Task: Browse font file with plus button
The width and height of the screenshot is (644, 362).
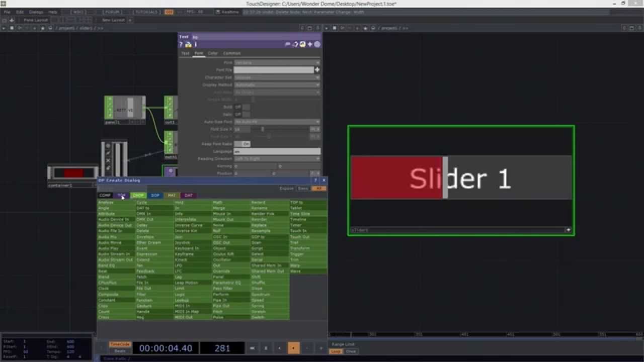Action: [x=317, y=70]
